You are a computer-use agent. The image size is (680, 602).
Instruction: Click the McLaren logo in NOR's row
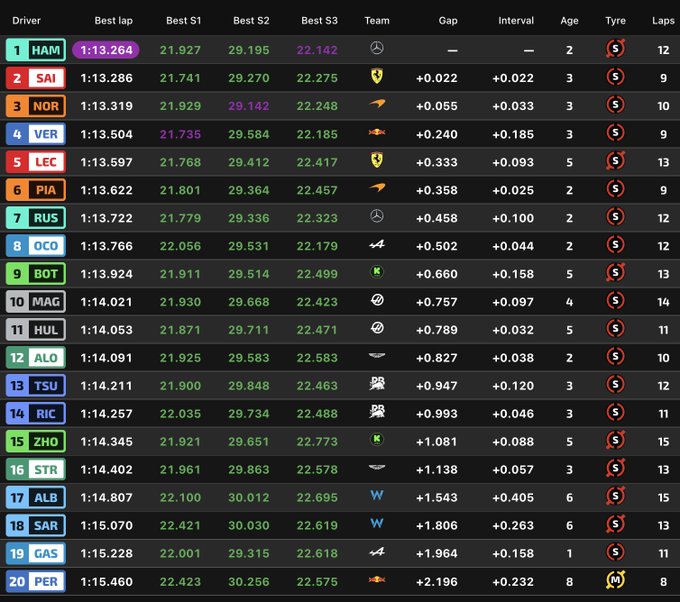point(377,104)
